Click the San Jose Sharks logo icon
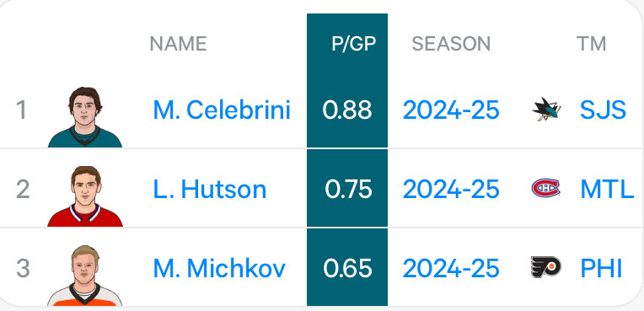644x311 pixels. pos(547,110)
